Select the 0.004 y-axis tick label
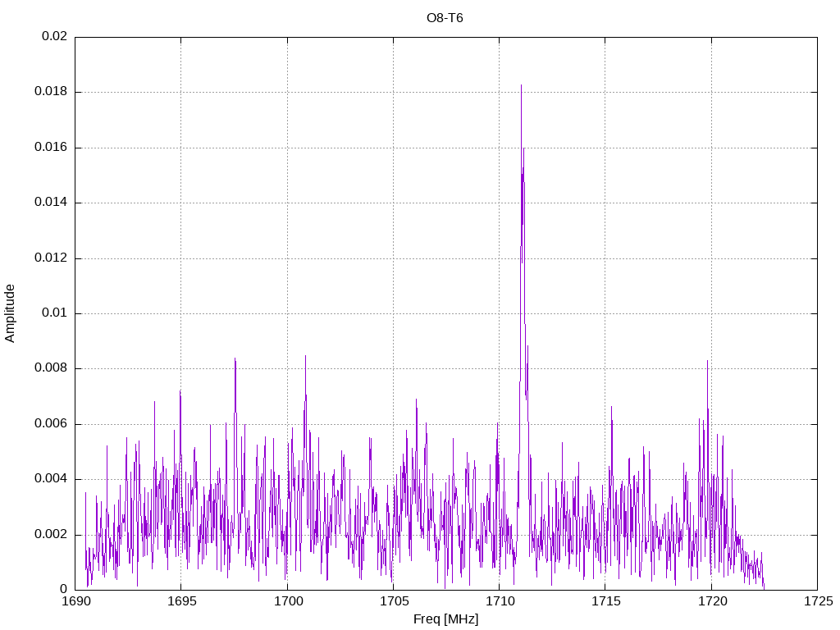This screenshot has height=630, width=840. click(51, 479)
